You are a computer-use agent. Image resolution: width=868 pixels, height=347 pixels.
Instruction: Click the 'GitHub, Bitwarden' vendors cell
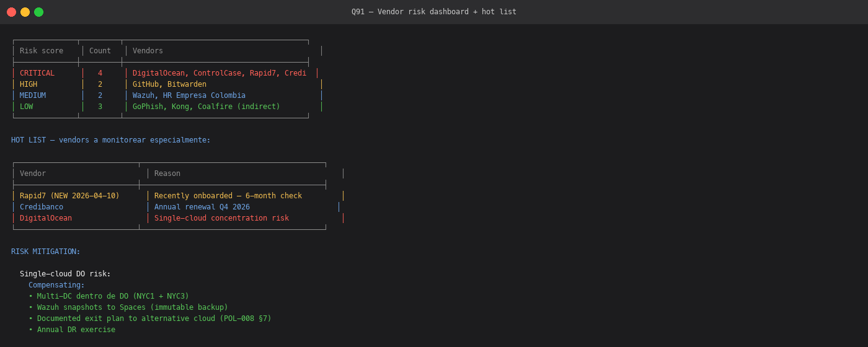(169, 84)
